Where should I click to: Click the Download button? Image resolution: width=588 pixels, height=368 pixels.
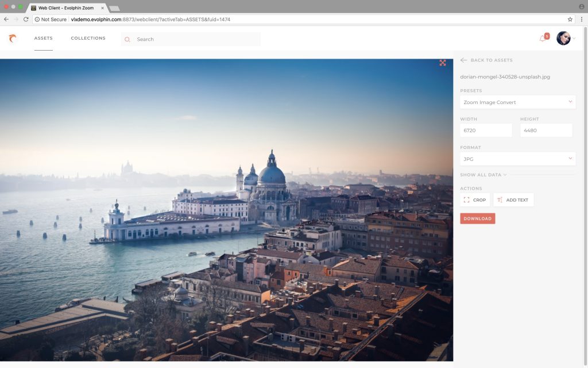point(477,218)
